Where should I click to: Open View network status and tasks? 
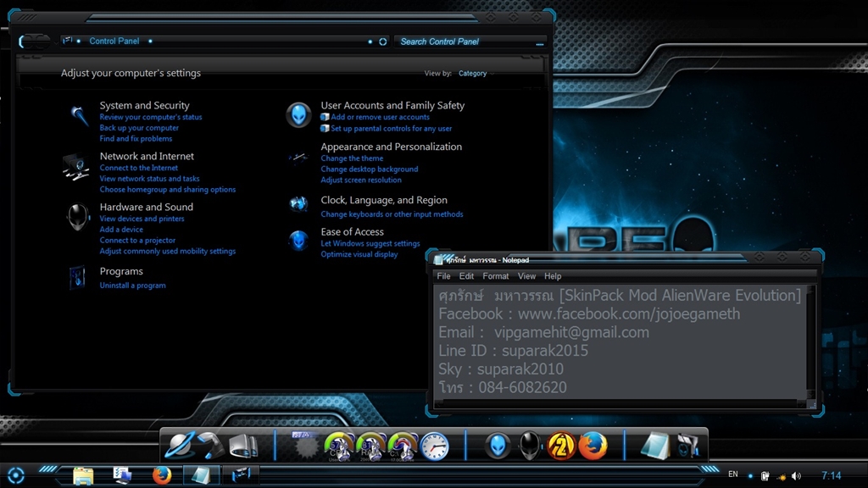[x=149, y=179]
